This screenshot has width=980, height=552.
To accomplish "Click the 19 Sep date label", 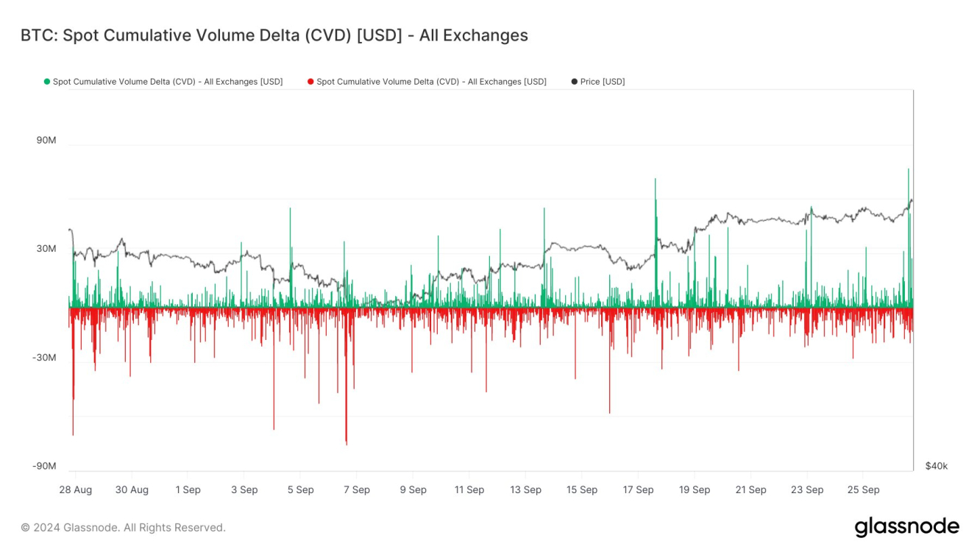I will 695,489.
